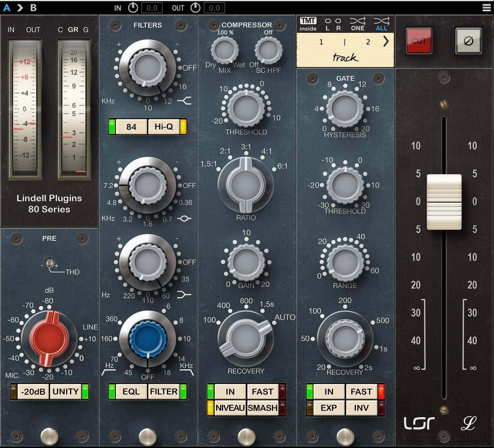Image resolution: width=494 pixels, height=448 pixels.
Task: Toggle the FILTER enable switch
Action: (x=164, y=392)
